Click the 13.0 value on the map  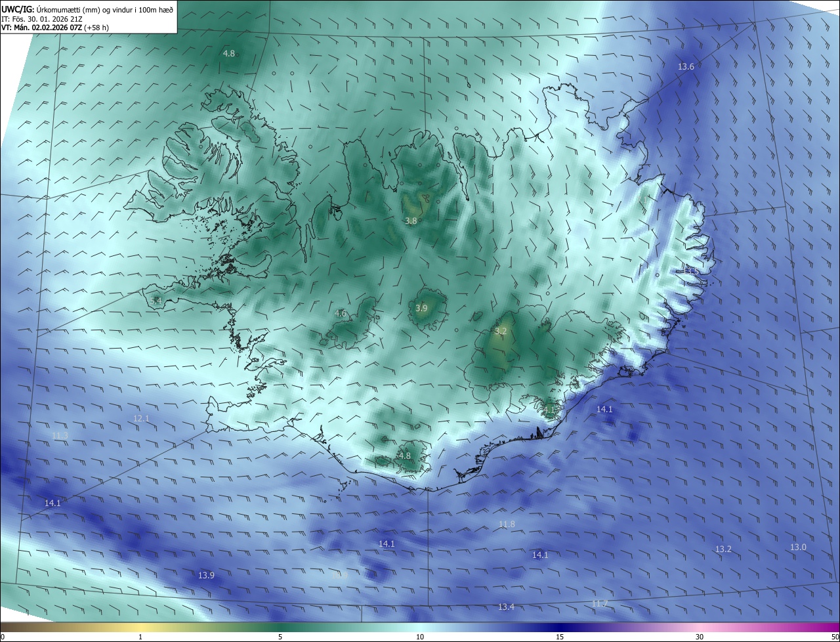pyautogui.click(x=798, y=547)
